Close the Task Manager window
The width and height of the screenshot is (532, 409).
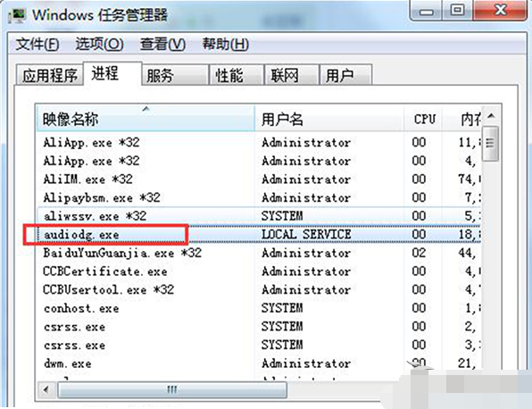click(500, 12)
